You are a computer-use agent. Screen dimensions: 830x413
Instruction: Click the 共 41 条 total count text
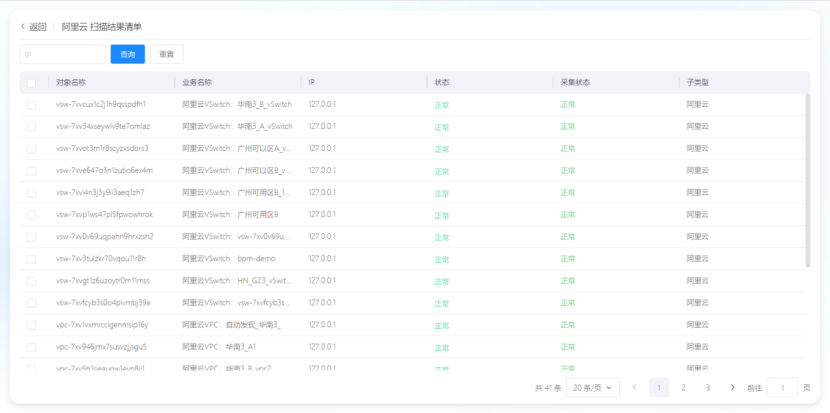(548, 388)
